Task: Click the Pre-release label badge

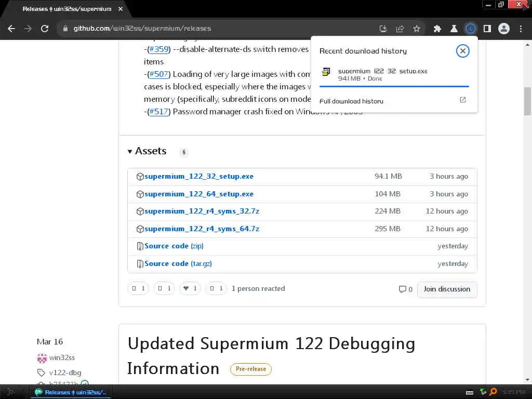Action: click(251, 369)
